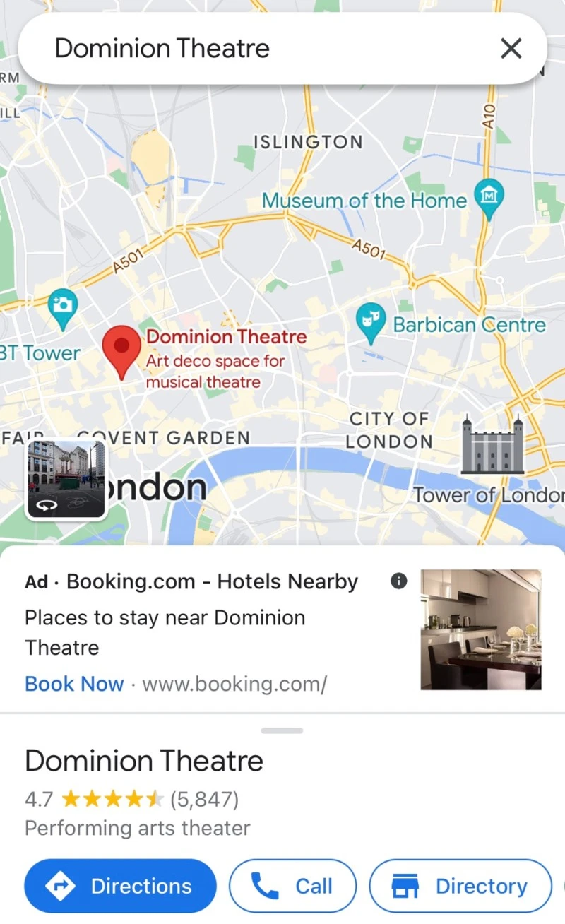View the Booking.com hotel room photo
565x924 pixels.
(x=481, y=629)
